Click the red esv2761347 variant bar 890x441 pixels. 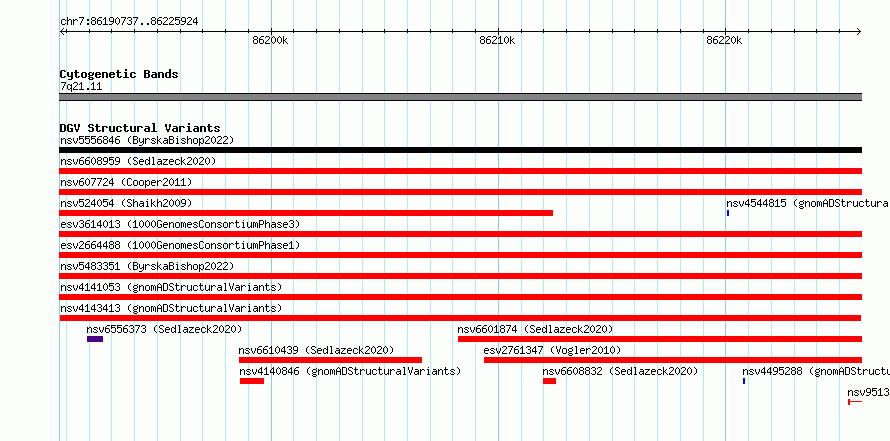pos(673,360)
